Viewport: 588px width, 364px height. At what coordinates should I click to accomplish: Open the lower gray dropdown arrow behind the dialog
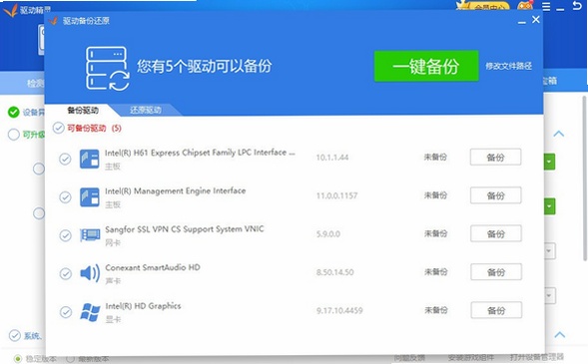coord(549,296)
